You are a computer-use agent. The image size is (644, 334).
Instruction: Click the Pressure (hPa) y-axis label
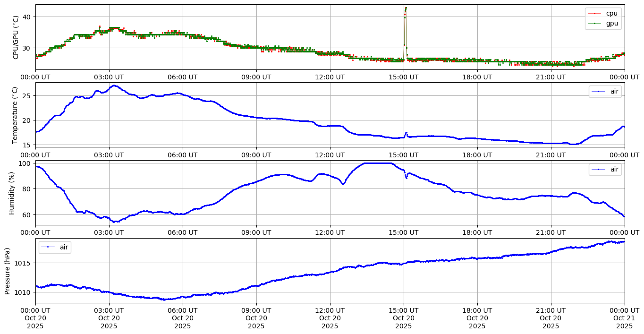click(8, 271)
